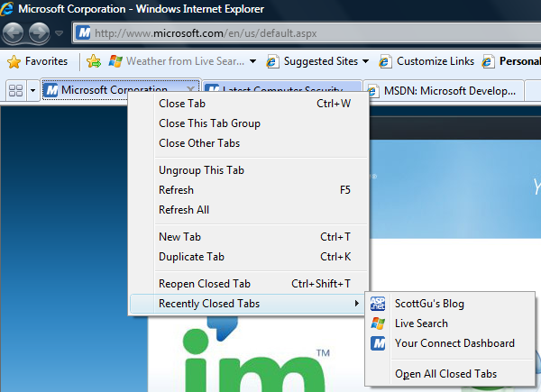Click the M favicon on Microsoft Corporation tab

tap(51, 90)
